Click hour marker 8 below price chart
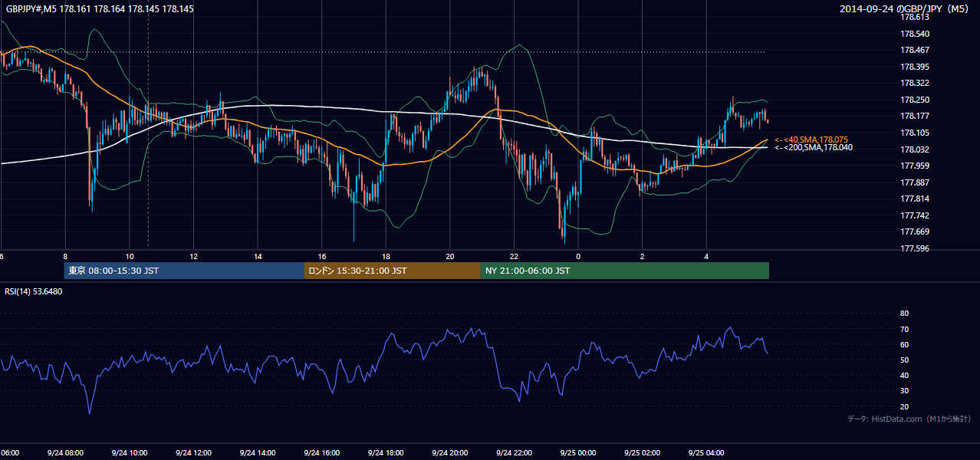Image resolution: width=980 pixels, height=460 pixels. (x=65, y=257)
